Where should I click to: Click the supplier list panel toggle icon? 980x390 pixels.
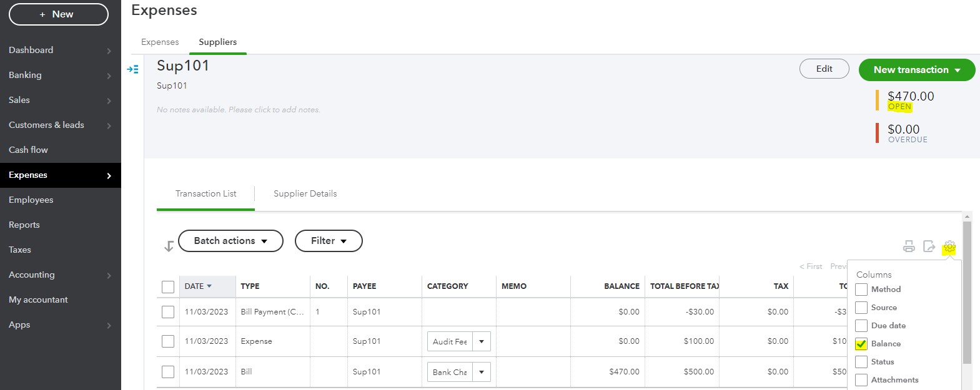pyautogui.click(x=132, y=69)
